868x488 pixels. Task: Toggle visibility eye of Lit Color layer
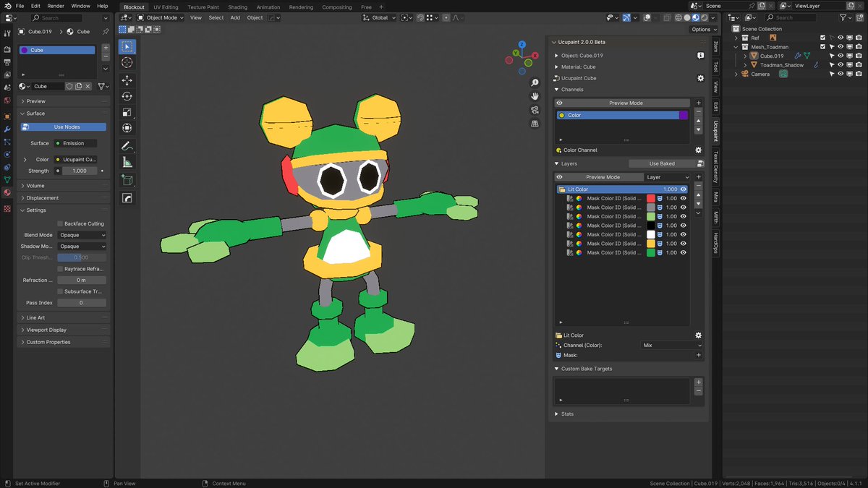[684, 189]
